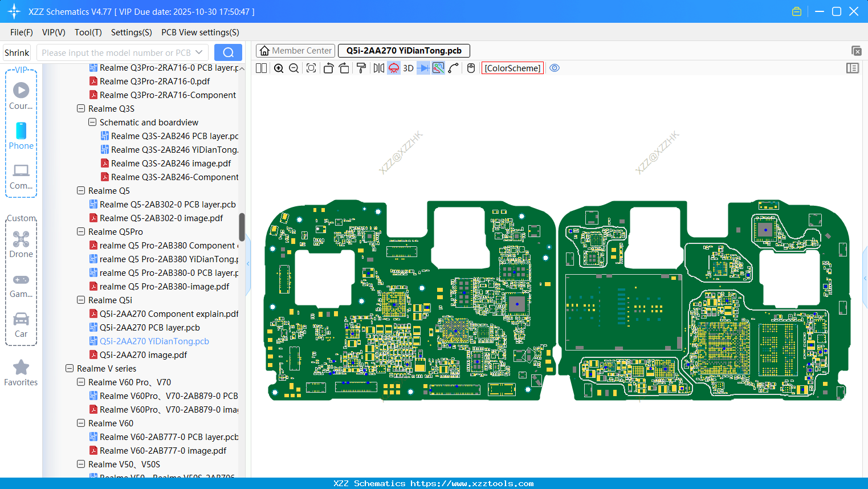Toggle the 3D view mode

[x=408, y=68]
